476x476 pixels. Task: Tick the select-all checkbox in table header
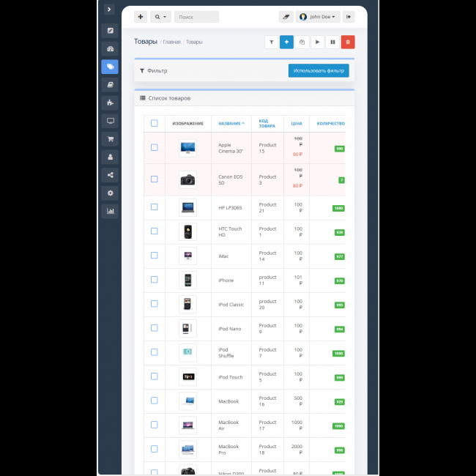[x=154, y=123]
